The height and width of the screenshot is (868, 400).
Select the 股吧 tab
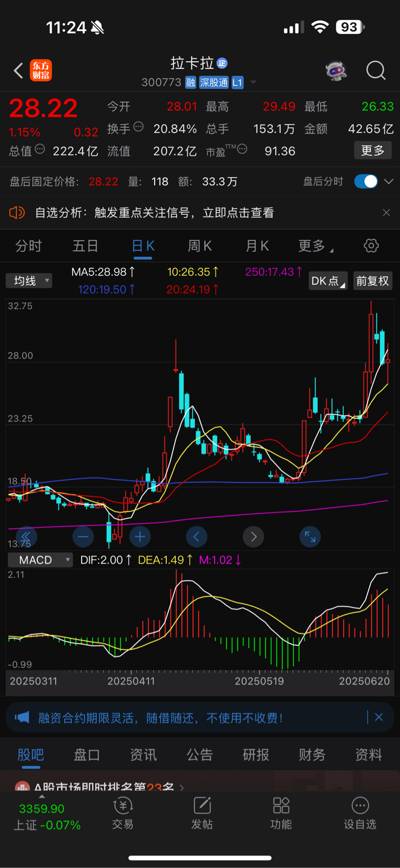31,755
